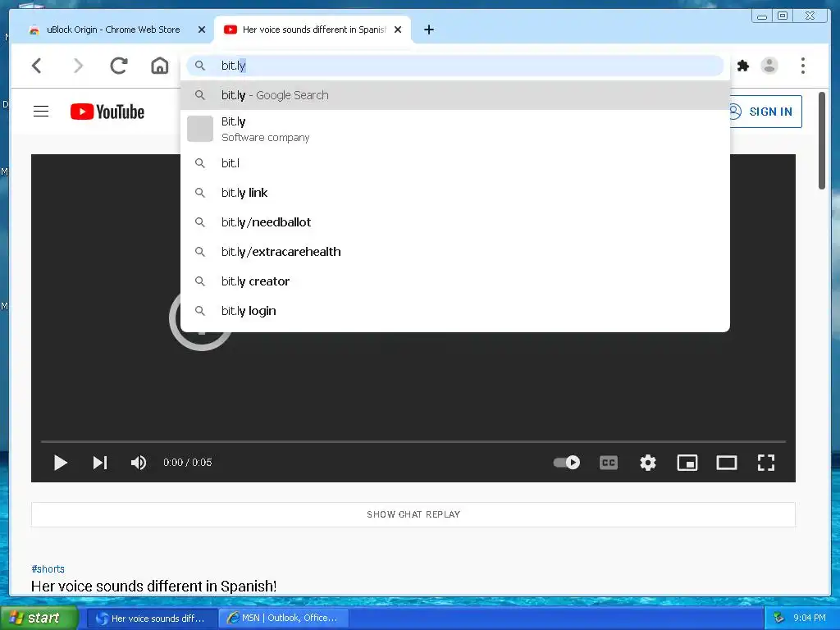Choose the bit.ly creator suggestion
The image size is (840, 630).
click(454, 281)
